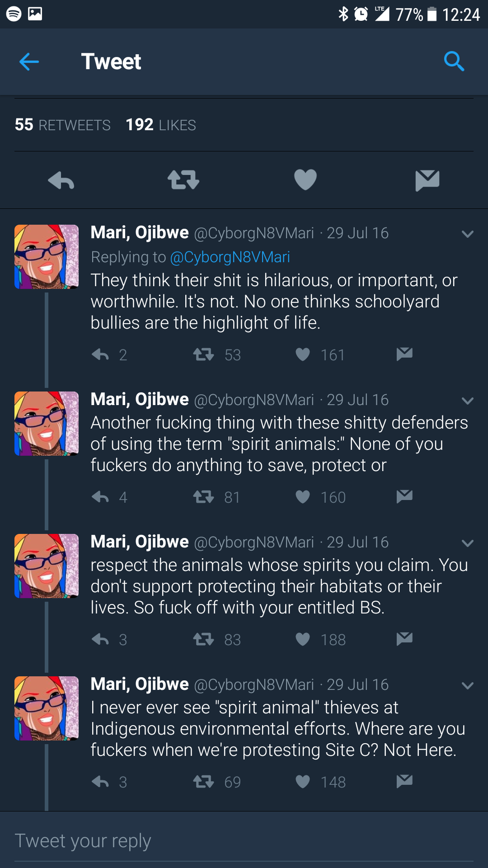488x868 pixels.
Task: Message the 'Site C' tweet privately
Action: point(404,782)
